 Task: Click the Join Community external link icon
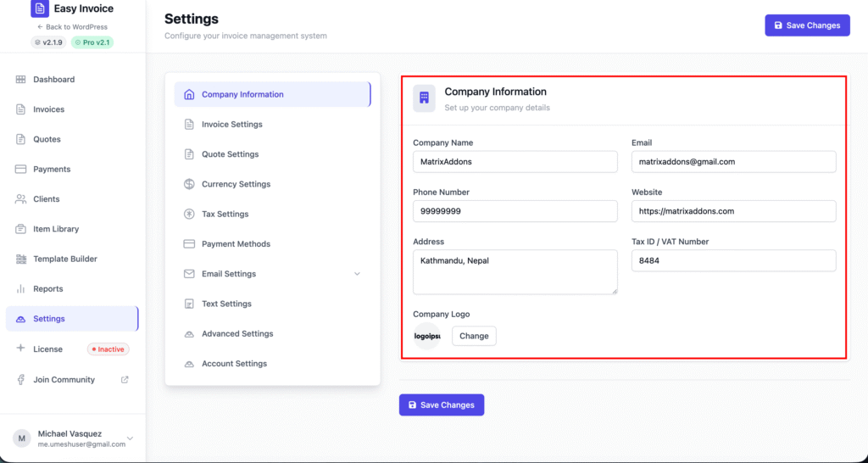point(125,380)
